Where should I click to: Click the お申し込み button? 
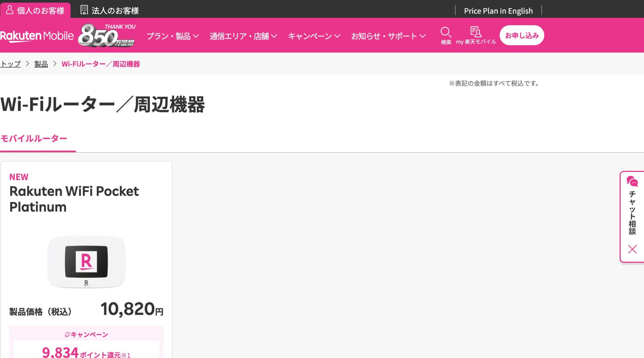[522, 35]
